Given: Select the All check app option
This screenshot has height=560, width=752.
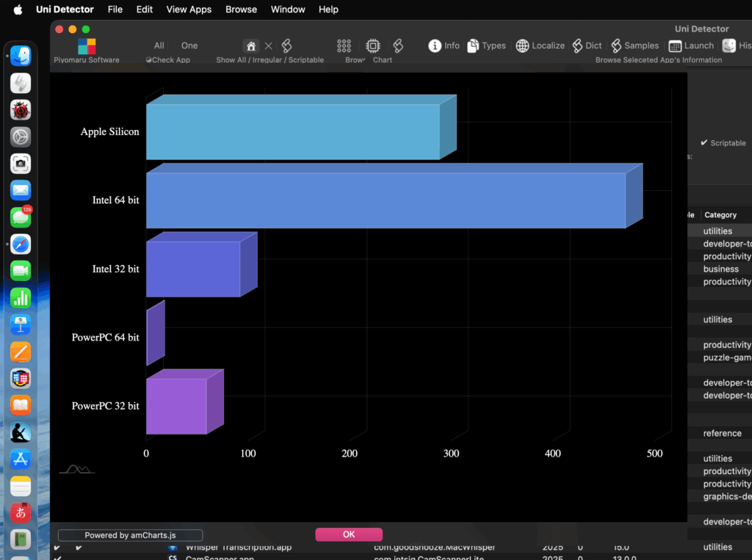Looking at the screenshot, I should (x=159, y=46).
